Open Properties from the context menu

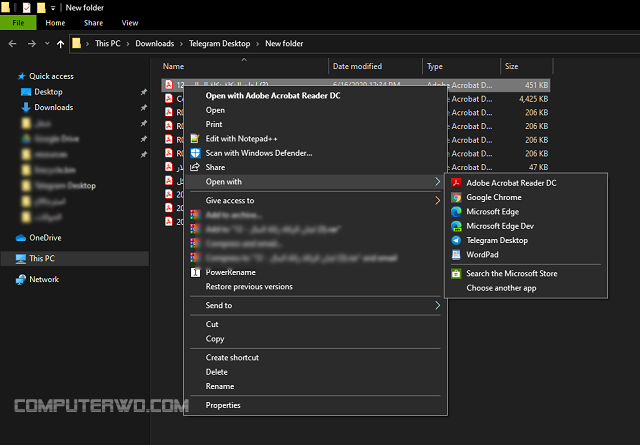tap(223, 405)
